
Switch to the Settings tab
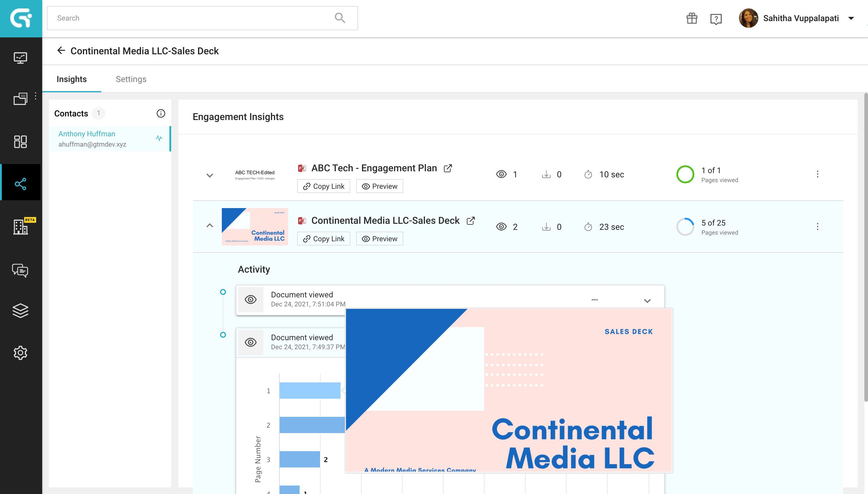(x=131, y=79)
